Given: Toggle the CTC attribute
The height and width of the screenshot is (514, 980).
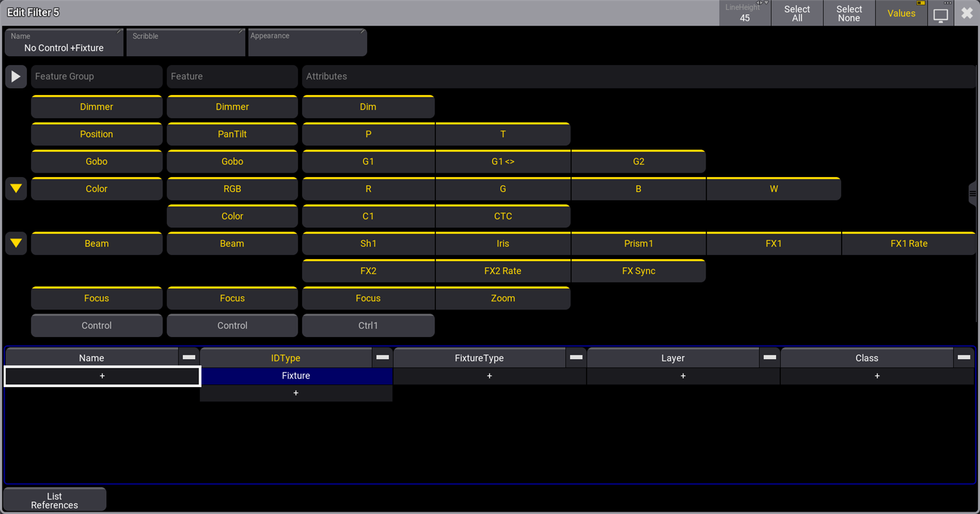Looking at the screenshot, I should tap(503, 216).
